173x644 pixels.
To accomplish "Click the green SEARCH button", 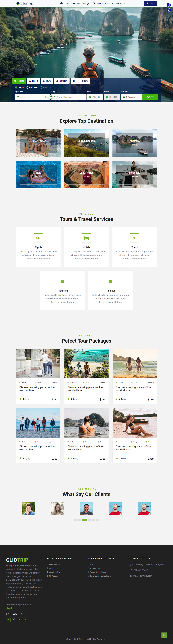I will click(x=150, y=97).
